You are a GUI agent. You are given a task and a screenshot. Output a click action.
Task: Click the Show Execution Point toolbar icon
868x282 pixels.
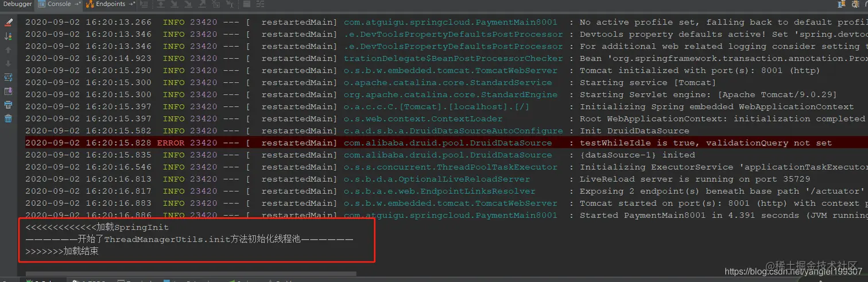tap(144, 4)
